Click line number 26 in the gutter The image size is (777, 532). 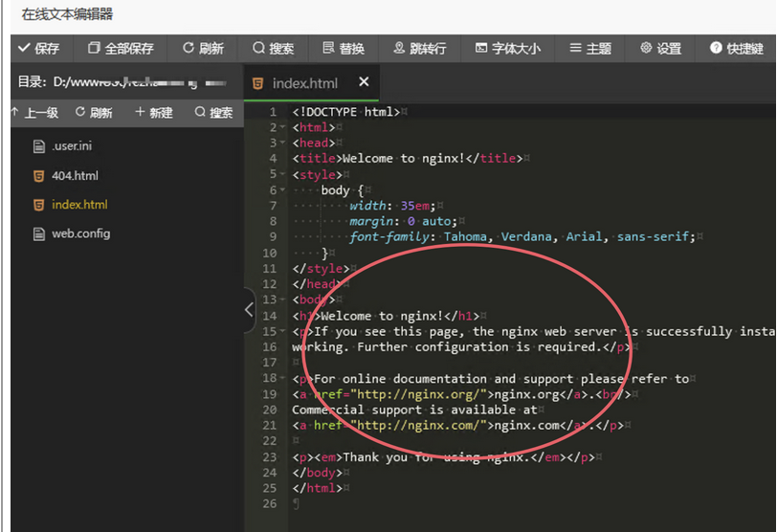[270, 503]
